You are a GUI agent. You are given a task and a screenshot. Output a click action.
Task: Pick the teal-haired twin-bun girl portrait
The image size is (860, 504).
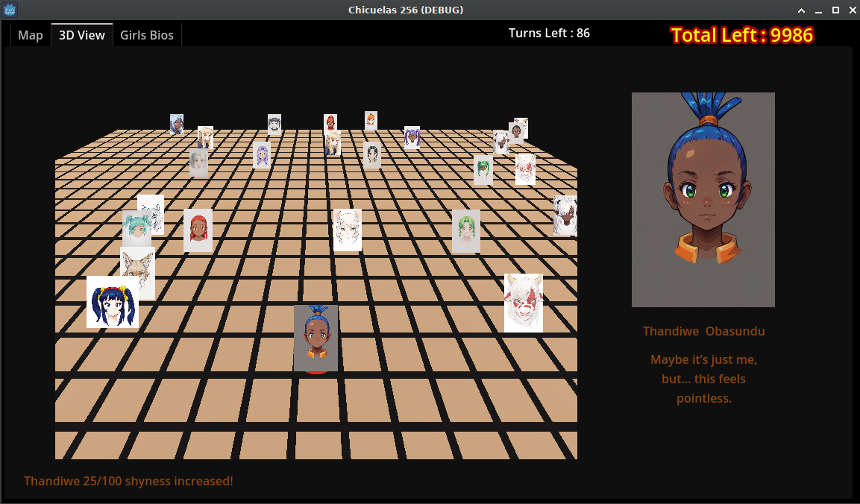point(136,228)
